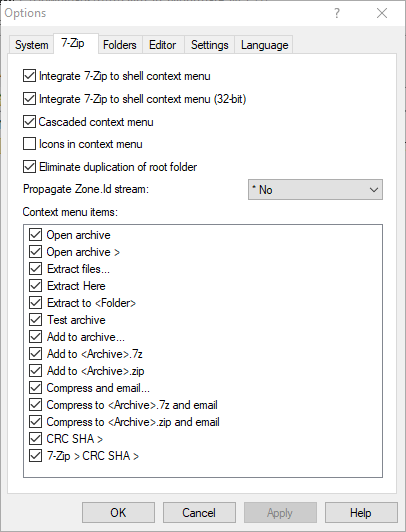406x532 pixels.
Task: Uncheck the first Open archive item
Action: 35,235
